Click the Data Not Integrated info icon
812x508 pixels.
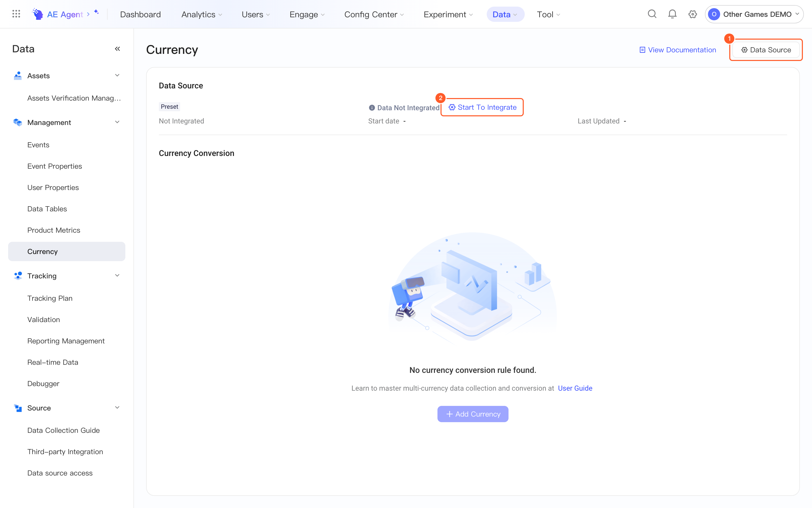[x=372, y=108]
